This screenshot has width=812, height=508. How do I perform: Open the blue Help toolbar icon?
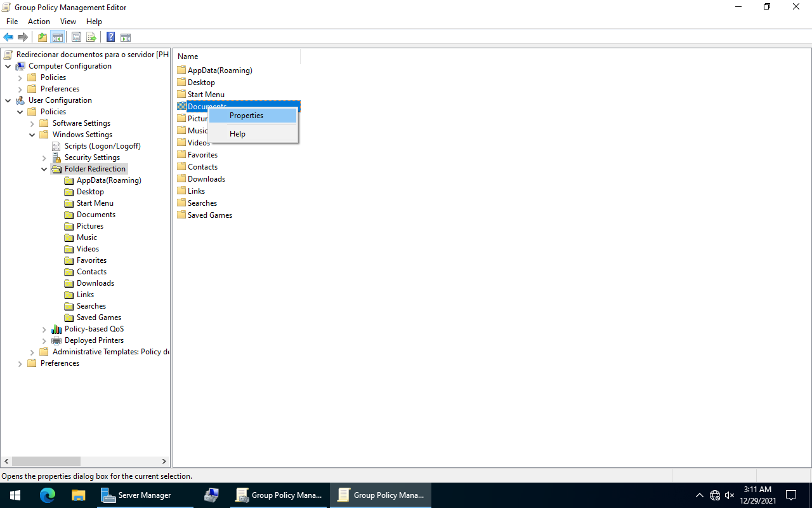[110, 37]
